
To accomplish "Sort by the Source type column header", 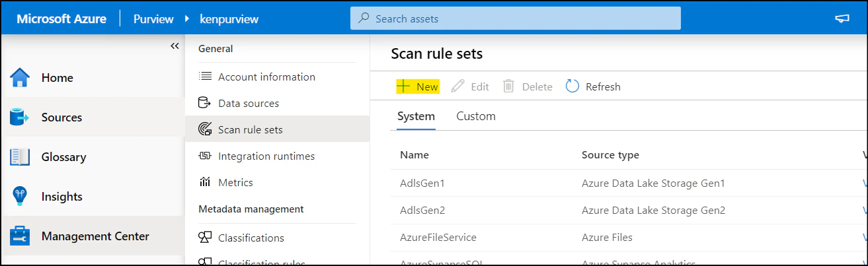I will tap(610, 154).
